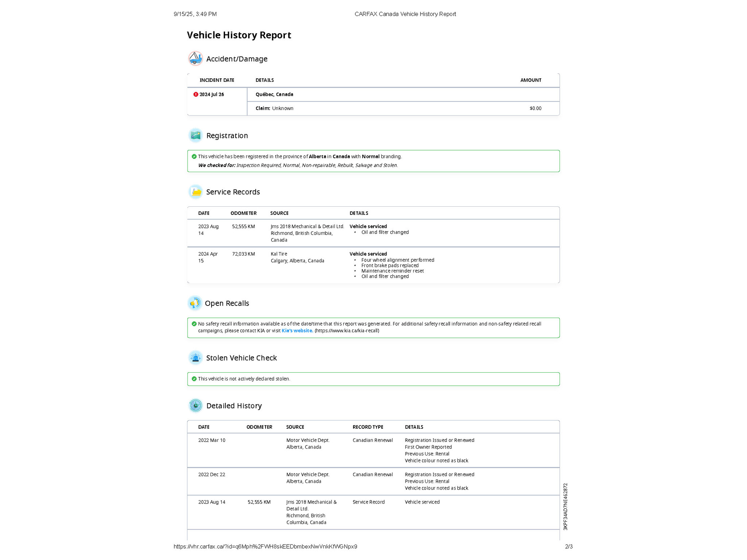Open the Kia's website link

297,331
